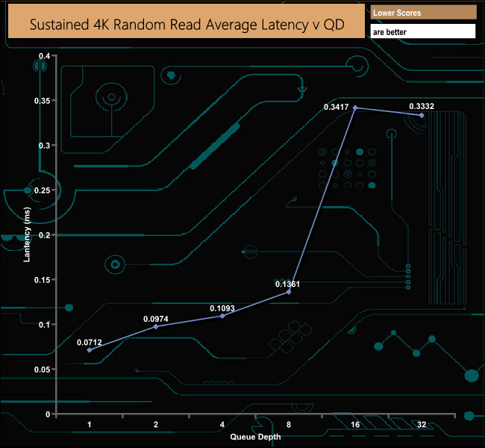Click x-axis label for queue depth 16
Screen dimensions: 485x448
[x=355, y=424]
